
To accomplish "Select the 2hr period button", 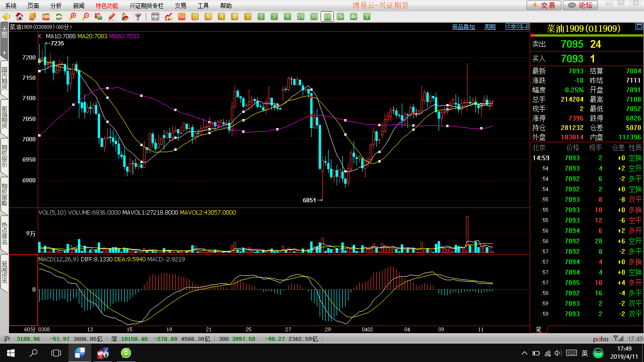I will tap(340, 17).
